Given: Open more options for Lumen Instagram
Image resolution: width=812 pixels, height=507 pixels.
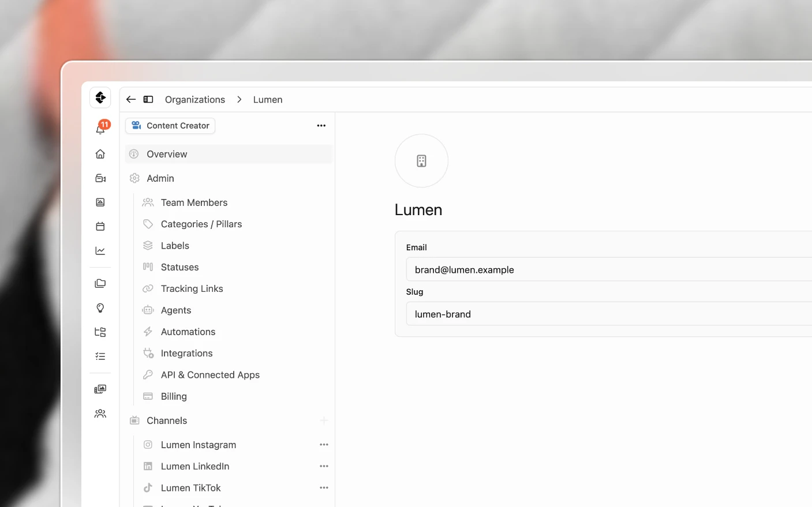Looking at the screenshot, I should click(x=324, y=445).
